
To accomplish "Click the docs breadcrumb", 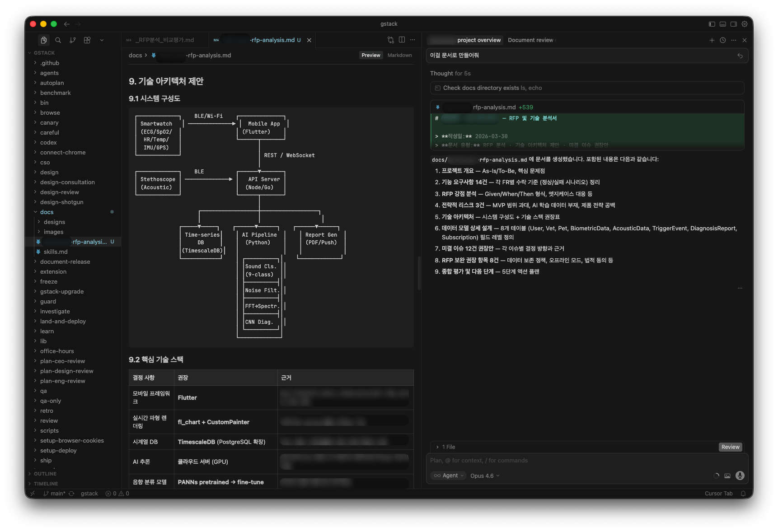I will (x=135, y=55).
